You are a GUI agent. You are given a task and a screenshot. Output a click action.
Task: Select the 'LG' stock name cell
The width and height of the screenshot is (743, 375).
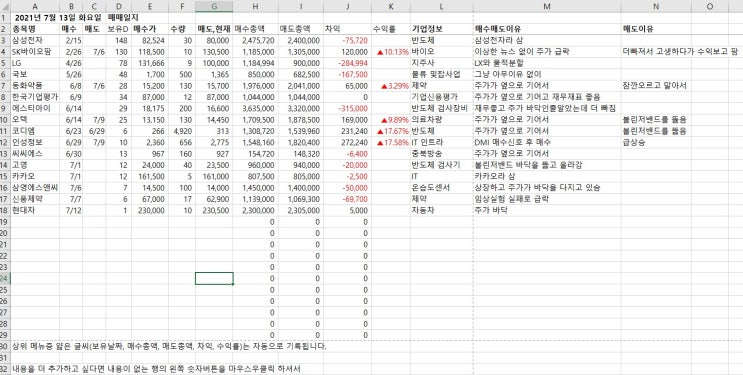(35, 63)
